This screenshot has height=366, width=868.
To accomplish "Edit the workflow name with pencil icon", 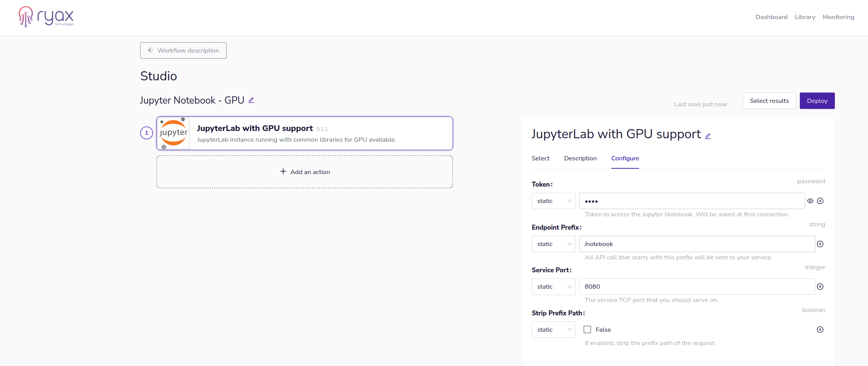I will [251, 100].
